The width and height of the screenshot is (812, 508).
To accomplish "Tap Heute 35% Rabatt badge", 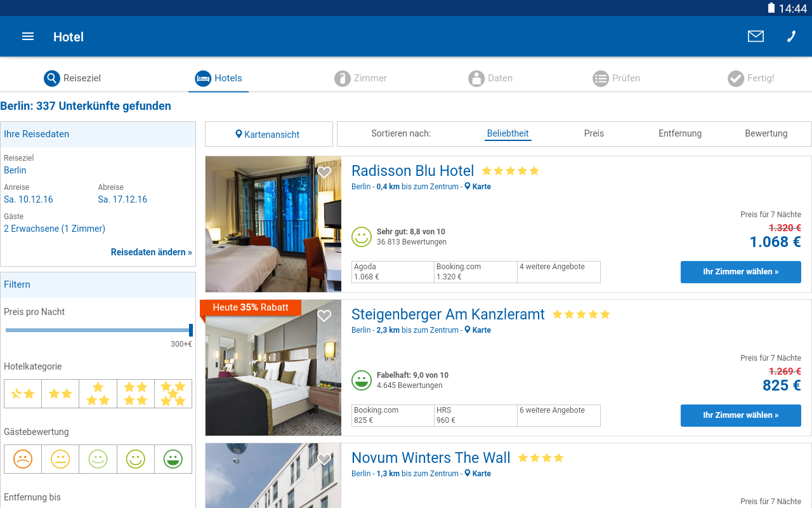I will pyautogui.click(x=251, y=307).
